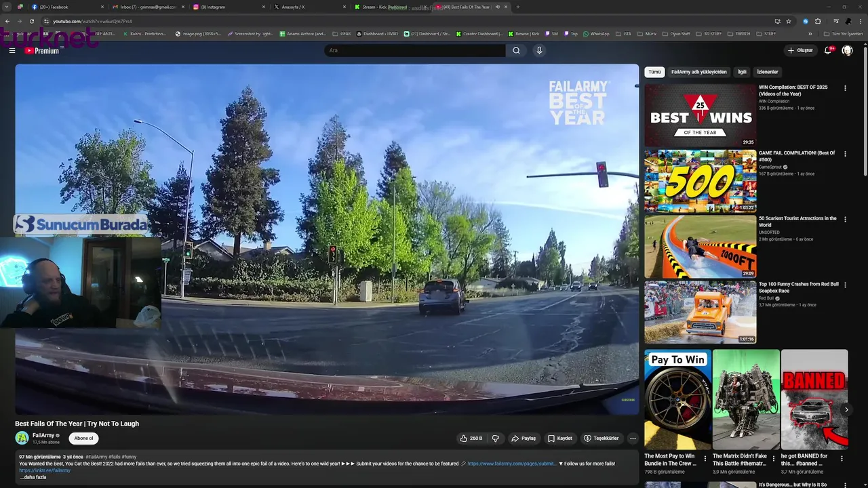Click the search magnifier button
The height and width of the screenshot is (488, 868).
pos(516,50)
